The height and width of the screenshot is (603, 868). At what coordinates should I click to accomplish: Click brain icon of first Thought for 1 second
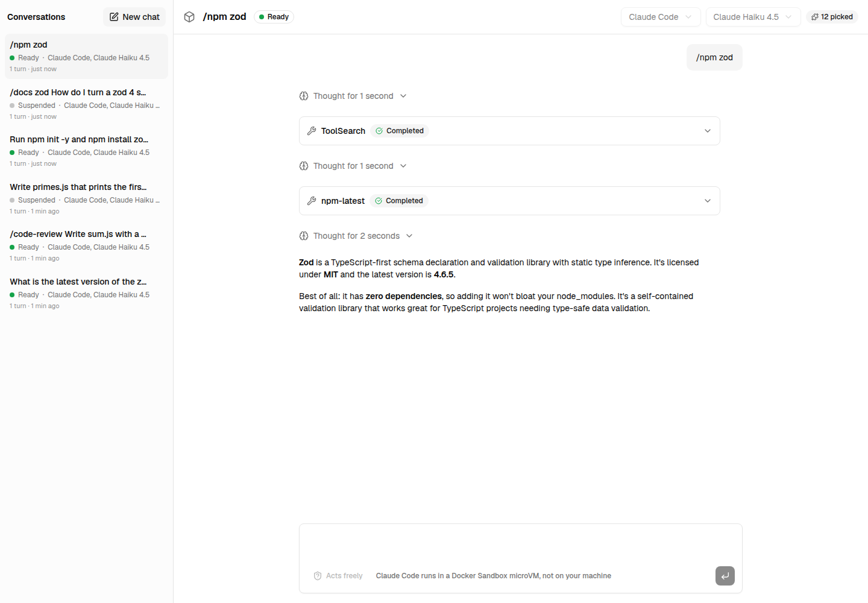[x=304, y=96]
